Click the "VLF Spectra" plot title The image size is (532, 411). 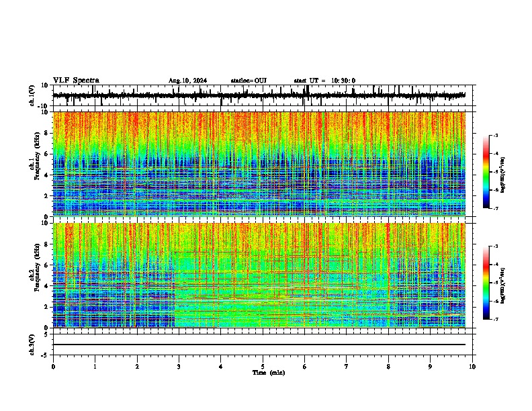click(76, 81)
